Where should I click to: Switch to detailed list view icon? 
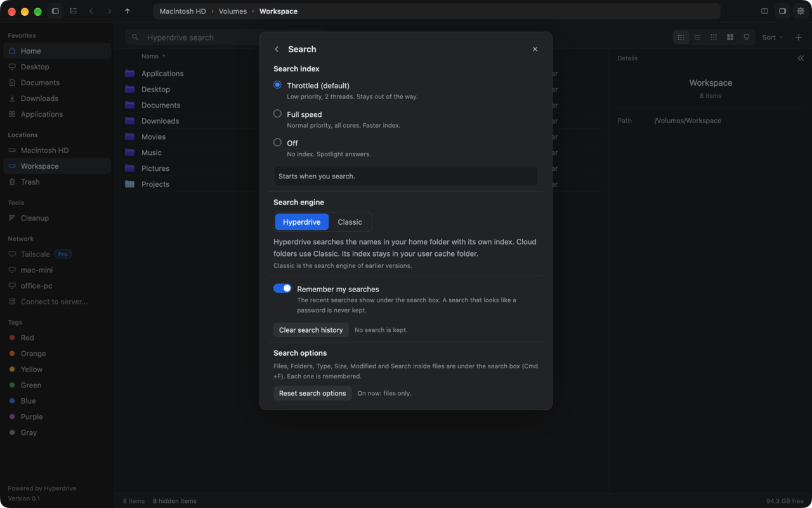[681, 37]
